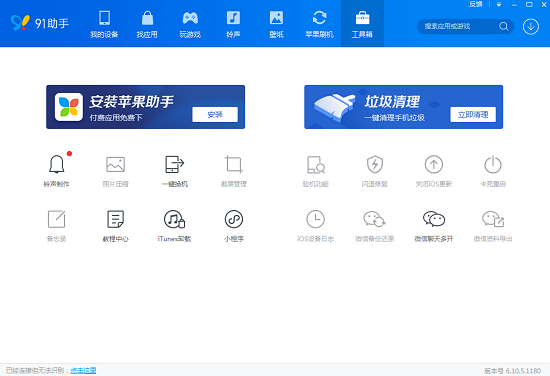
Task: Click the 苹果助手 colorful app icon in banner
Action: pos(69,107)
